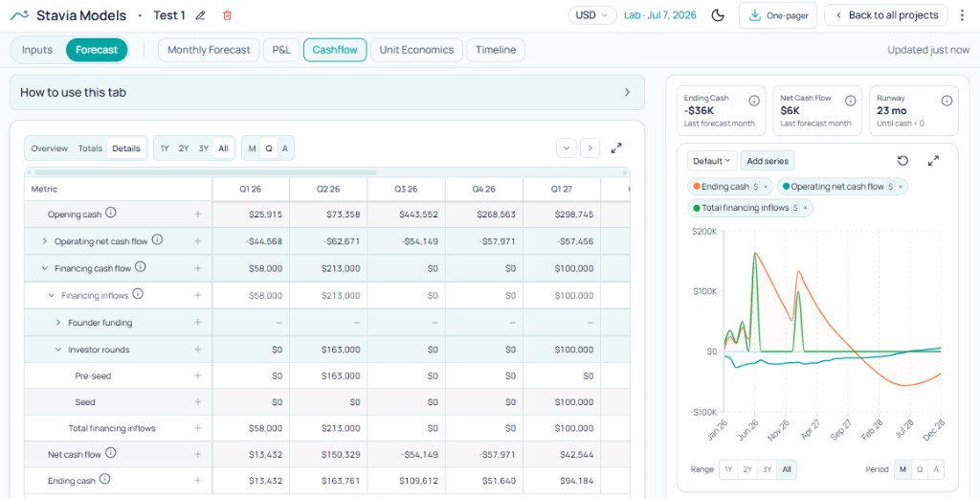Switch to the Inputs view

(37, 50)
